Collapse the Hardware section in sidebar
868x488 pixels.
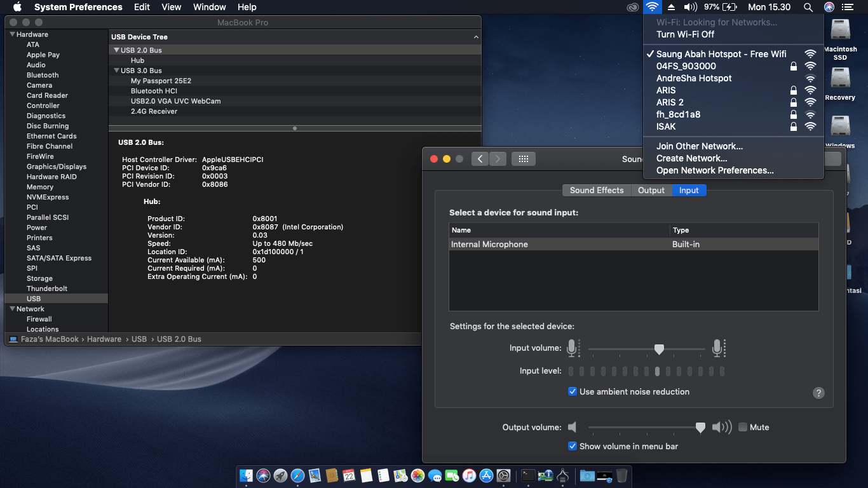click(11, 34)
